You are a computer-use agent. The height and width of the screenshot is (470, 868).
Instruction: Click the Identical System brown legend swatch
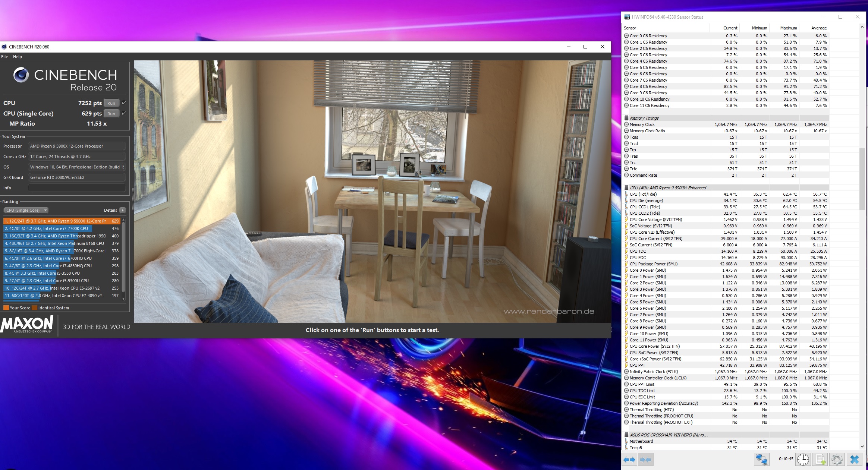tap(34, 308)
